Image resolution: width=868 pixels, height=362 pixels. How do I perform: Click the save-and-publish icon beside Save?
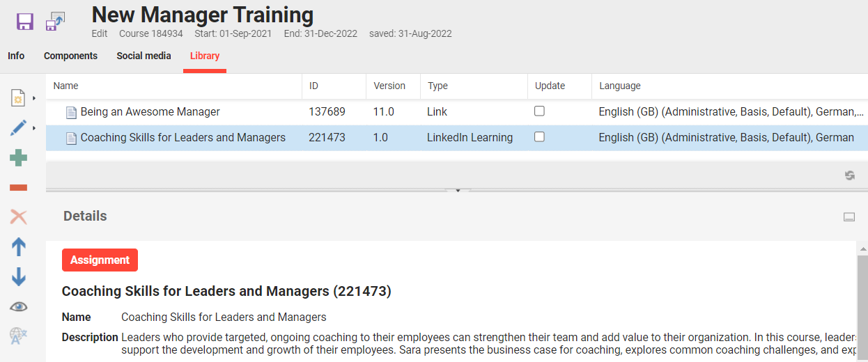click(55, 22)
